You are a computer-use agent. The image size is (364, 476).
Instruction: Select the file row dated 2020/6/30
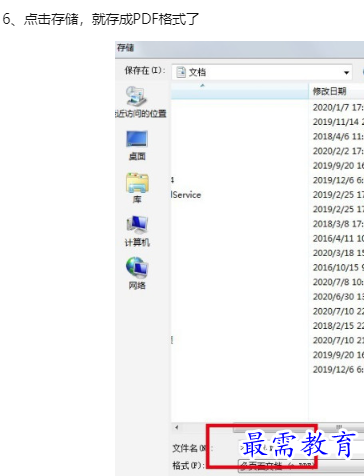pyautogui.click(x=267, y=297)
